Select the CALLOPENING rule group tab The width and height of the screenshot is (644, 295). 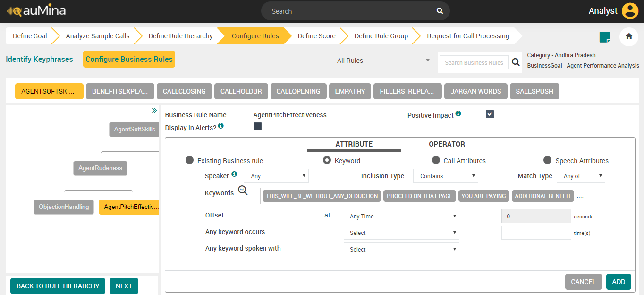(298, 91)
